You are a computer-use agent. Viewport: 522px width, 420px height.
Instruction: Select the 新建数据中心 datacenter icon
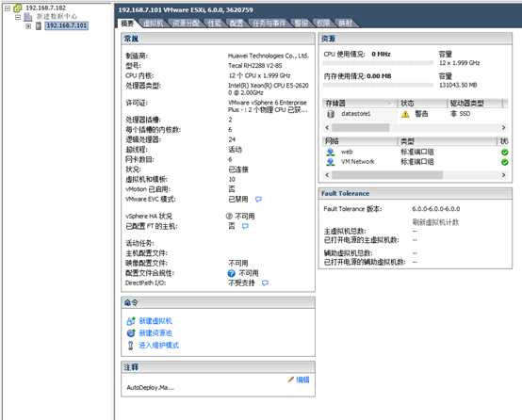point(28,17)
